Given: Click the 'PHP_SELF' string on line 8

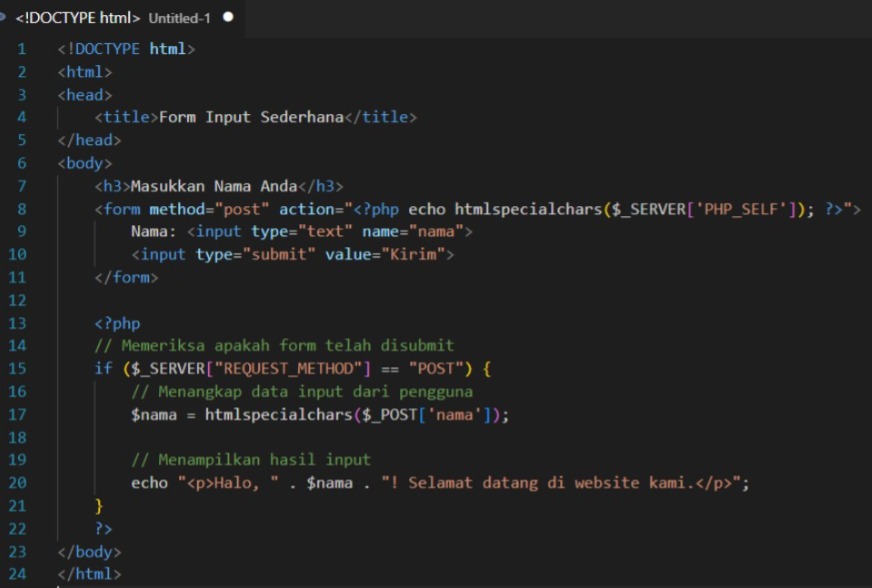Looking at the screenshot, I should (741, 209).
